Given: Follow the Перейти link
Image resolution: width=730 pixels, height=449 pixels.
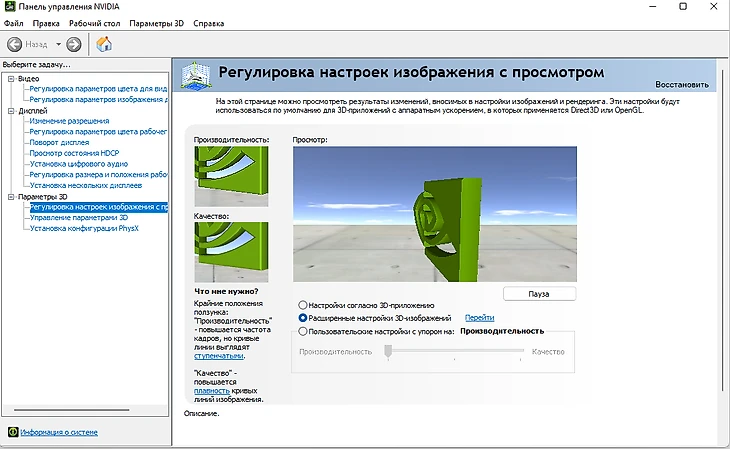Looking at the screenshot, I should pos(479,317).
